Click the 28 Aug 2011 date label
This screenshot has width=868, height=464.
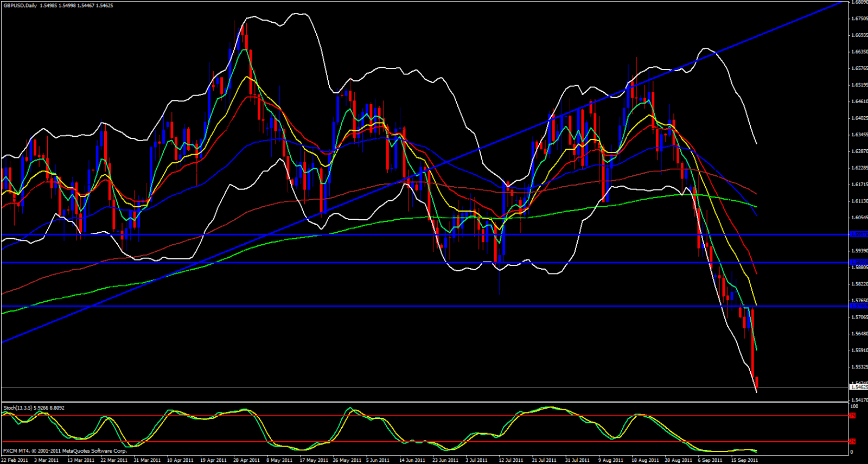pyautogui.click(x=678, y=460)
